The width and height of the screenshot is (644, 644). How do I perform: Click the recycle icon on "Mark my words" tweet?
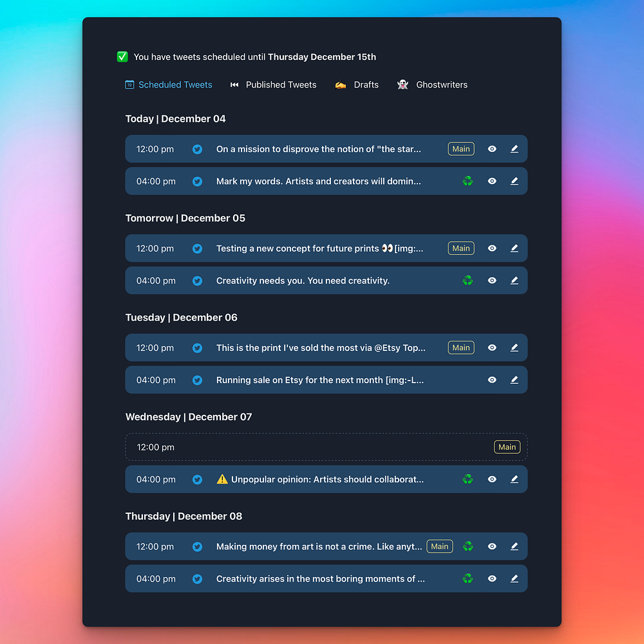point(468,181)
